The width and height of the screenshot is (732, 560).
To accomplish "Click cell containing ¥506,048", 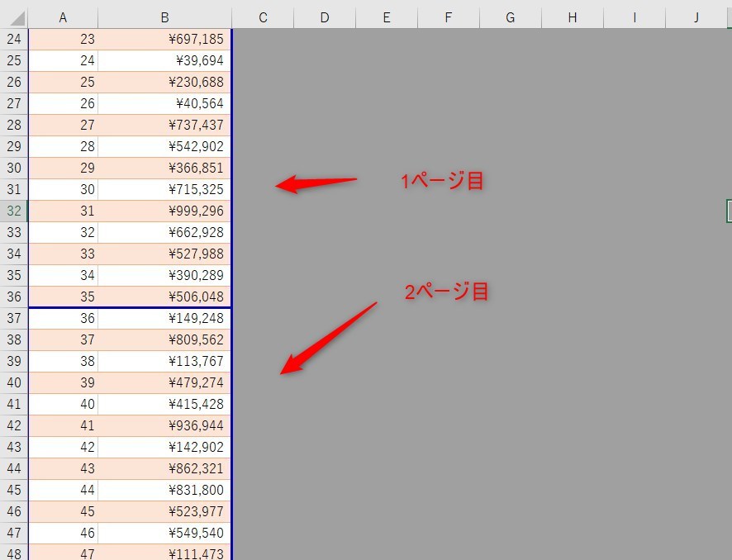I will 164,297.
